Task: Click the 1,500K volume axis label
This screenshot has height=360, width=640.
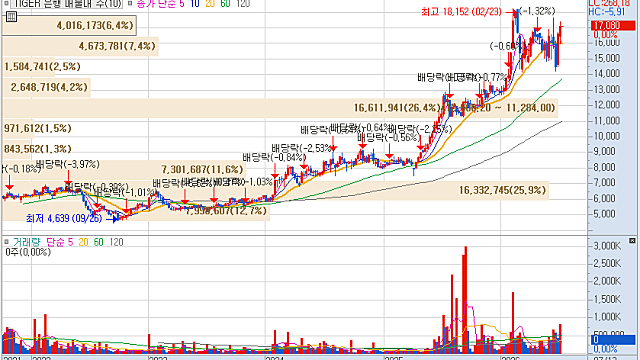Action: [607, 299]
